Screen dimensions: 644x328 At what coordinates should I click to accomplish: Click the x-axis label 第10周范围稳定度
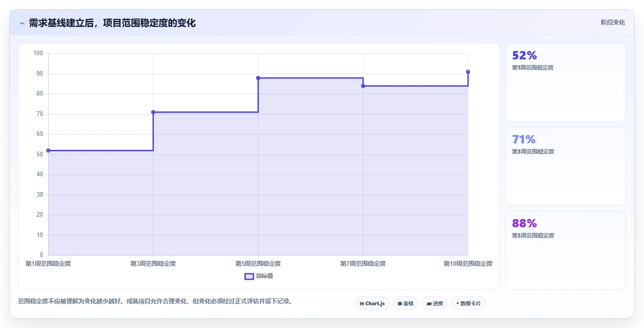click(468, 264)
